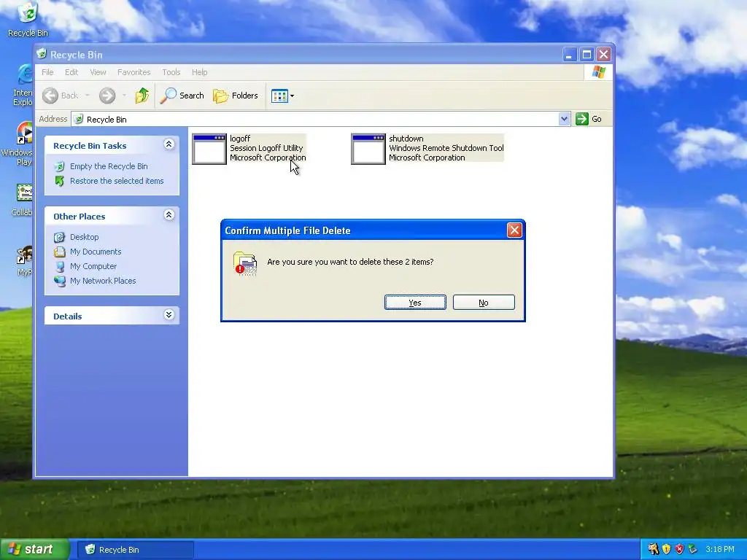
Task: Open My Computer from Other Places
Action: click(x=93, y=266)
